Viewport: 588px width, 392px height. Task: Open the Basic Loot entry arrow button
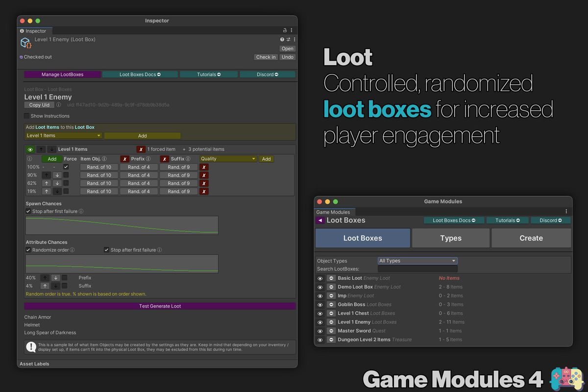pos(331,278)
